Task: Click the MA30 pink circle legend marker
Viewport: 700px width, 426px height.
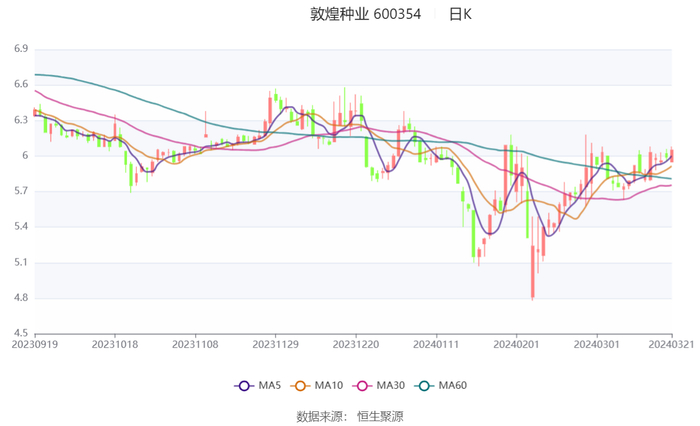Action: (361, 385)
